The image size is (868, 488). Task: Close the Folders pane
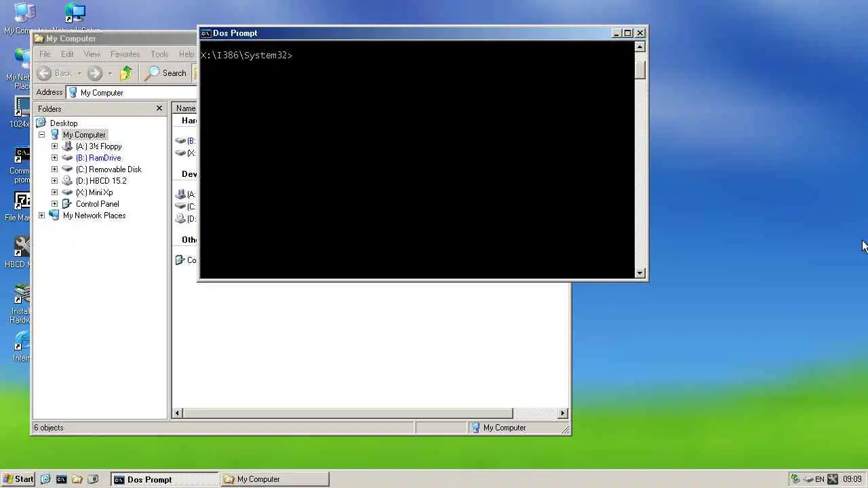pyautogui.click(x=159, y=108)
